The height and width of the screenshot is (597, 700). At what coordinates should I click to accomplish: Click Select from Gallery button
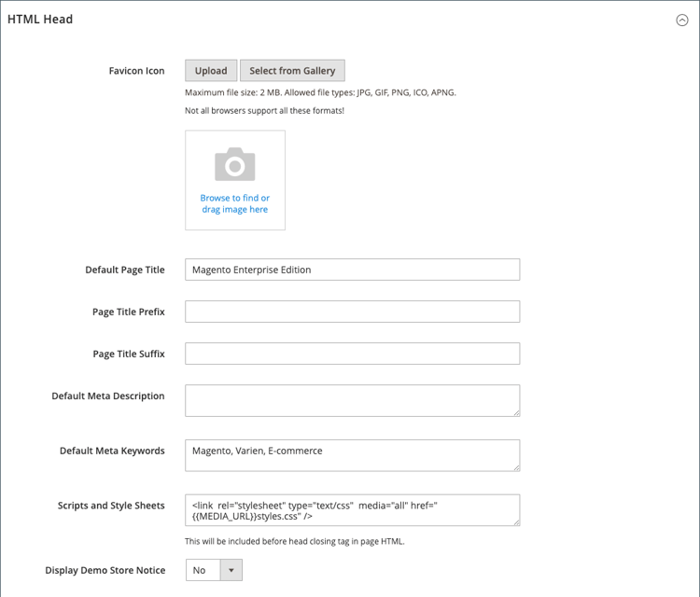click(x=292, y=71)
